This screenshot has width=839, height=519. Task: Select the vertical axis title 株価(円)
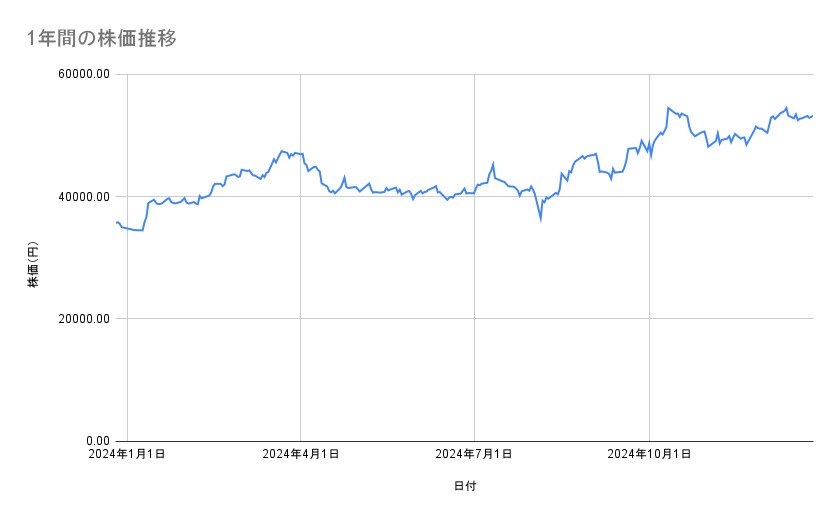click(34, 266)
